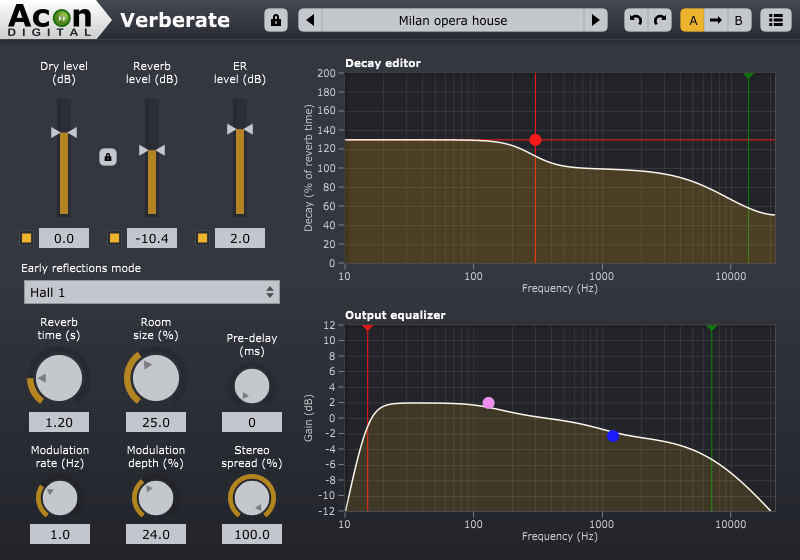Image resolution: width=800 pixels, height=560 pixels.
Task: Click the Stereo spread value 100.0
Action: 252,534
